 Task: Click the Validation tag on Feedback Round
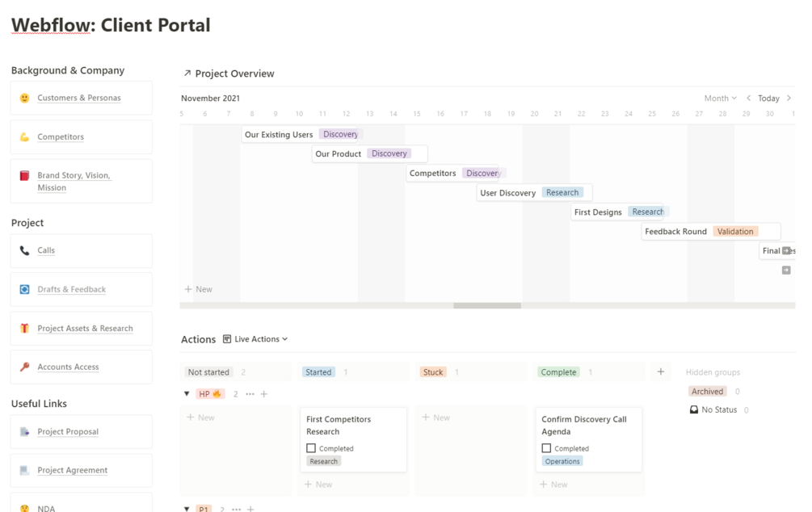[735, 232]
